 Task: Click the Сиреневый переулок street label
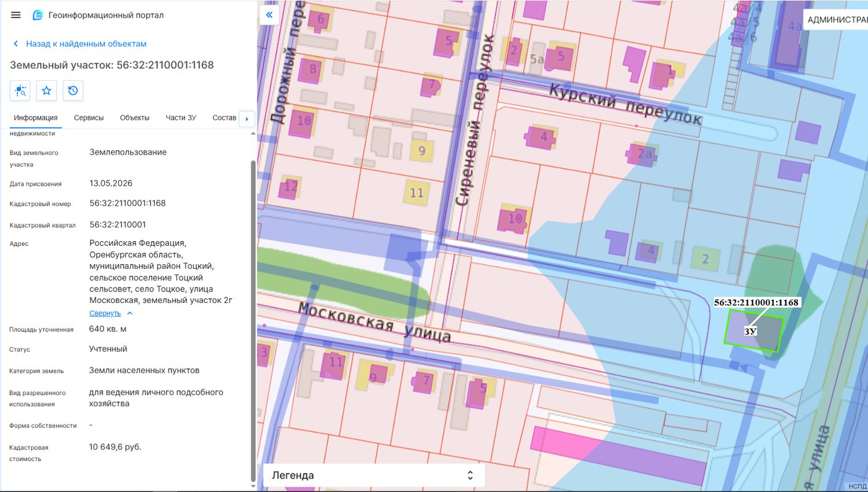click(475, 119)
